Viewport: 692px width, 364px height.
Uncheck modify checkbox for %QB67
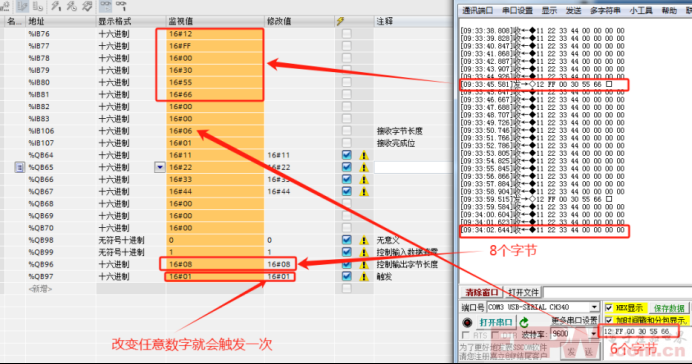[x=347, y=191]
